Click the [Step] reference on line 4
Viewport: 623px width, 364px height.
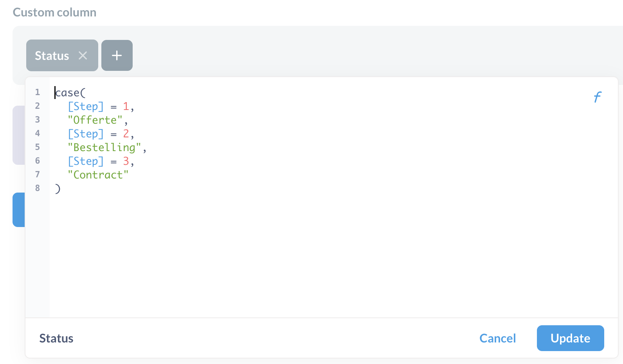[86, 134]
